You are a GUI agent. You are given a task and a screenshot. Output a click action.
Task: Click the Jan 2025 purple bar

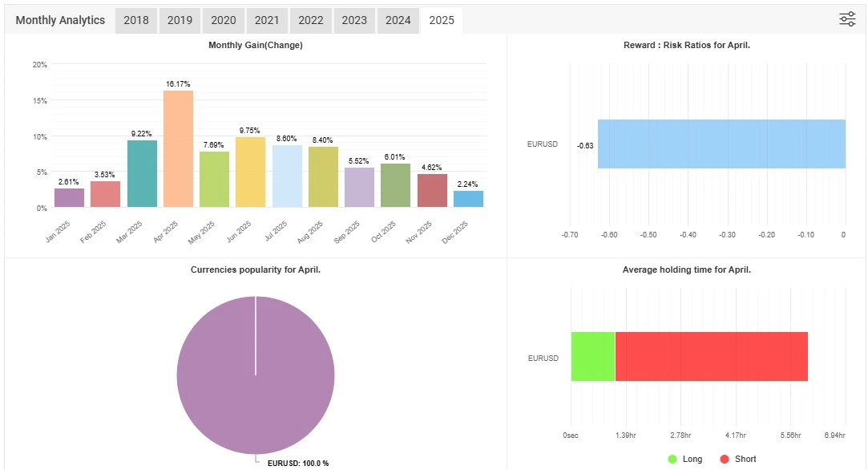[x=69, y=197]
